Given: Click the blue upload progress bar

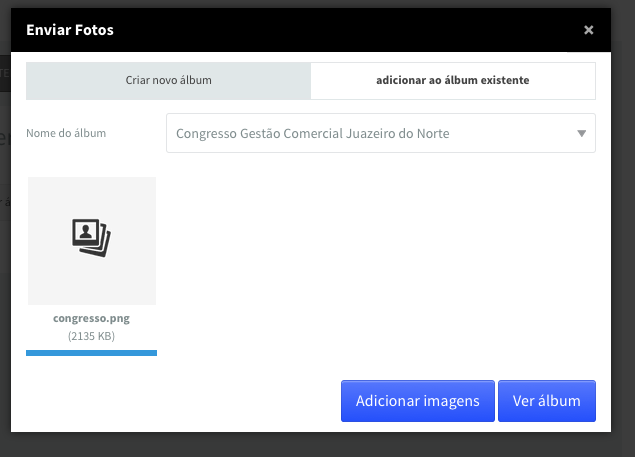Looking at the screenshot, I should [92, 353].
